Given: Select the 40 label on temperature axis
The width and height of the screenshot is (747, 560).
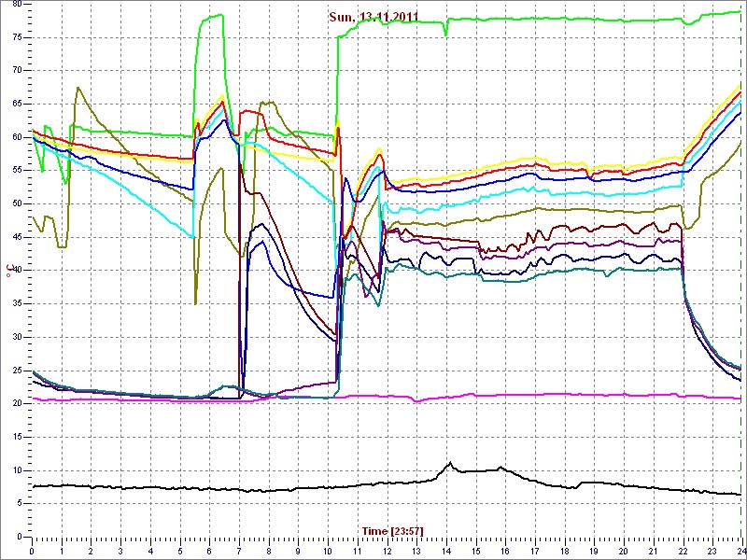Looking at the screenshot, I should point(15,271).
